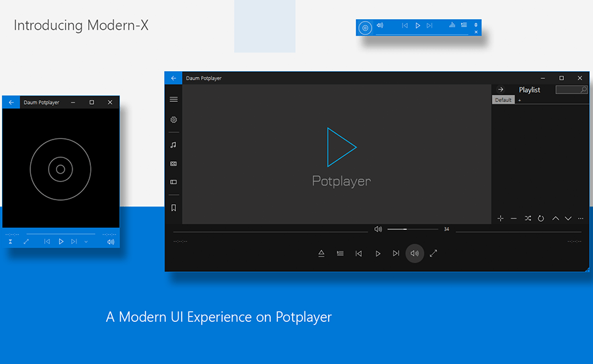The width and height of the screenshot is (593, 364).
Task: Expand the down chevron in small player controls
Action: click(x=86, y=242)
